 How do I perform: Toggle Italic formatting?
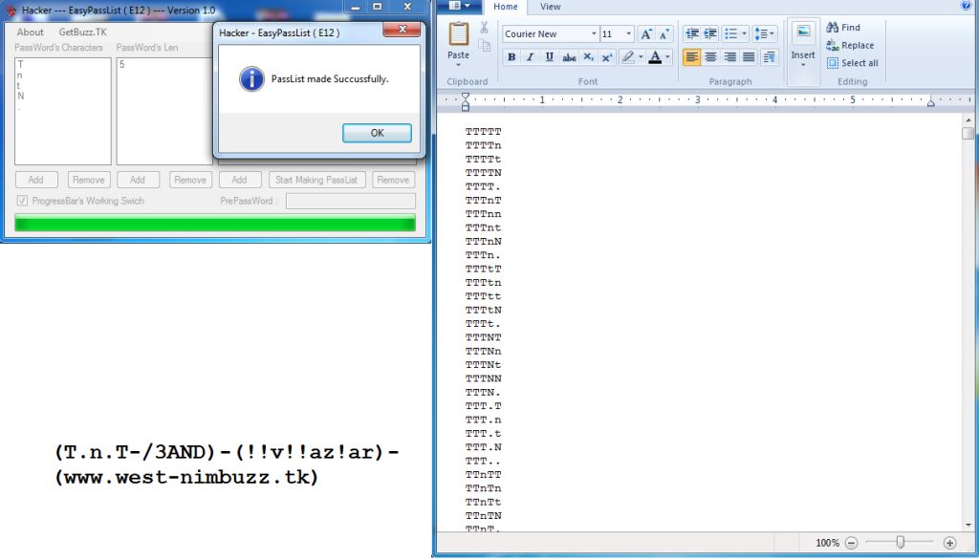(530, 57)
